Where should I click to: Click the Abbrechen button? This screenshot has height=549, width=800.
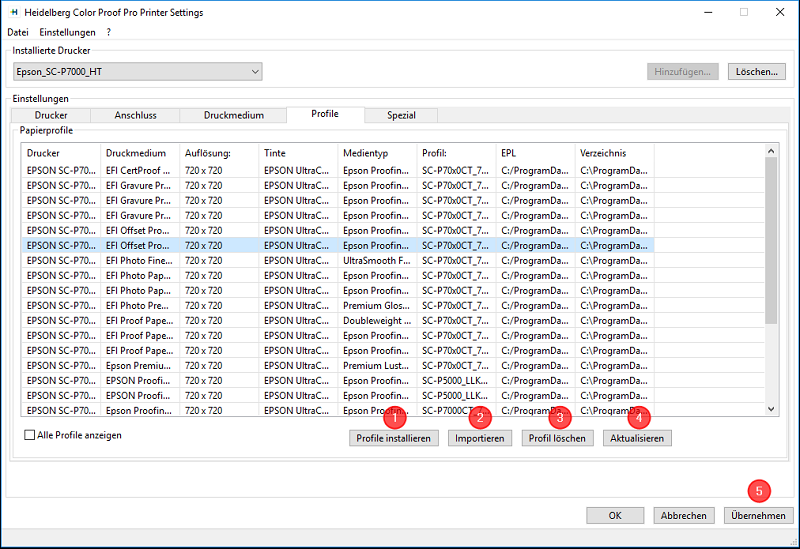(684, 516)
